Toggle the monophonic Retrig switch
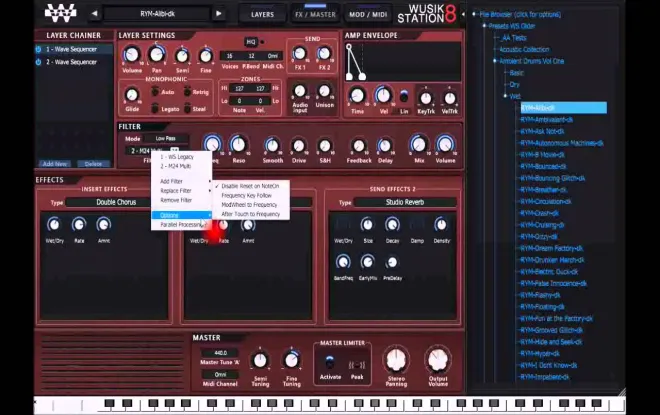Screen dimensions: 660x415 tap(187, 91)
